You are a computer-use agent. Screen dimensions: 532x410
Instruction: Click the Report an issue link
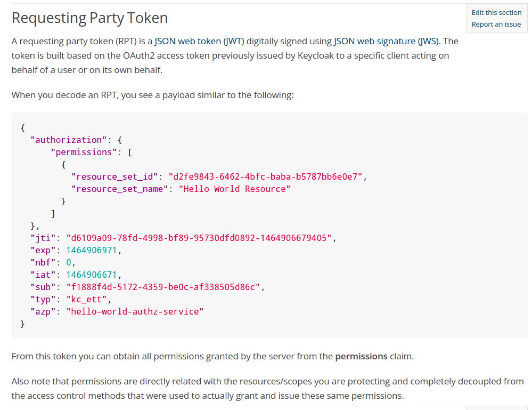pos(496,24)
